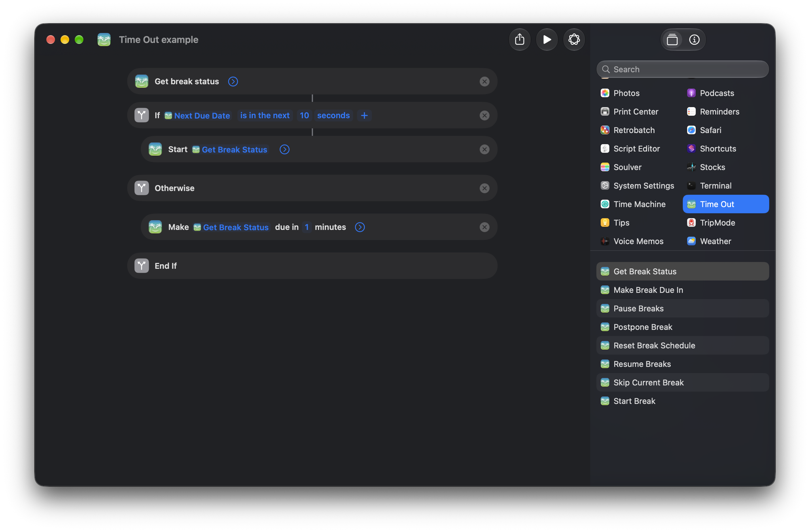Select Terminal in the app list
The image size is (810, 532).
click(725, 186)
